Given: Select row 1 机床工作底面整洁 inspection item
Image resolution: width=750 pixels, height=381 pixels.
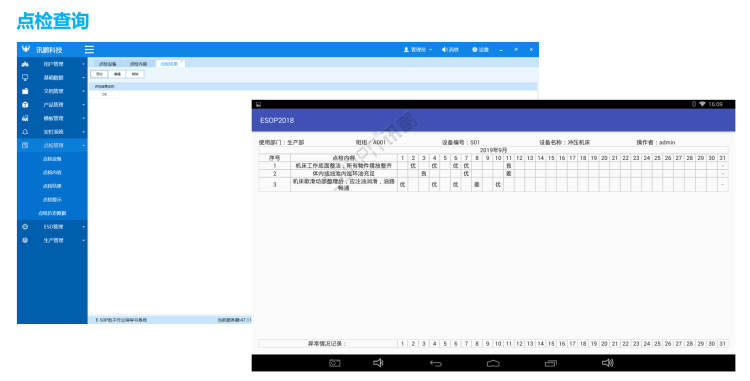Looking at the screenshot, I should tap(344, 166).
